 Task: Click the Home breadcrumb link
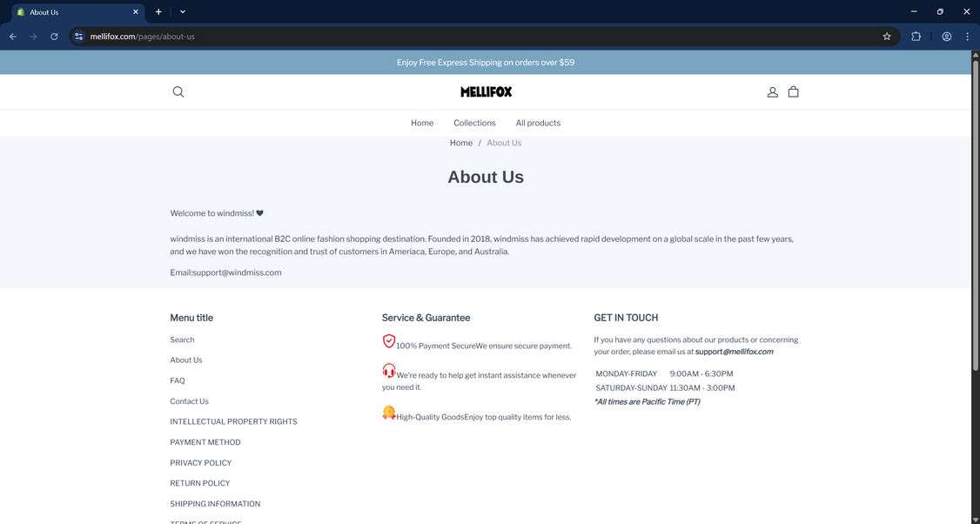coord(461,144)
